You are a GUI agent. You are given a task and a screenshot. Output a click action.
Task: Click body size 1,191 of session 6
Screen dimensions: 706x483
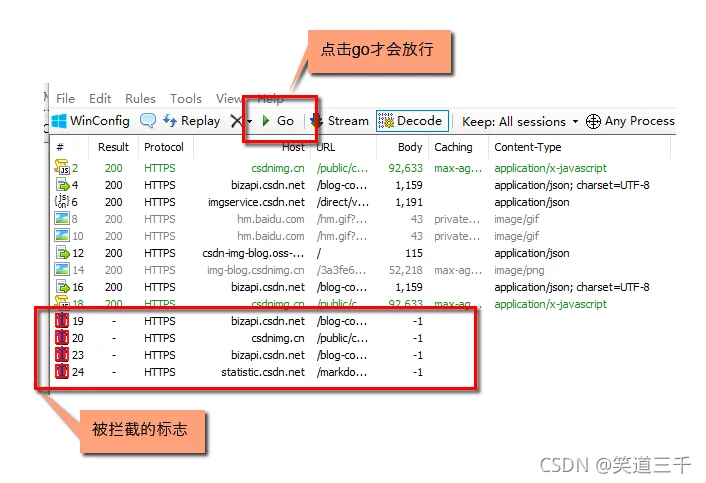(409, 202)
